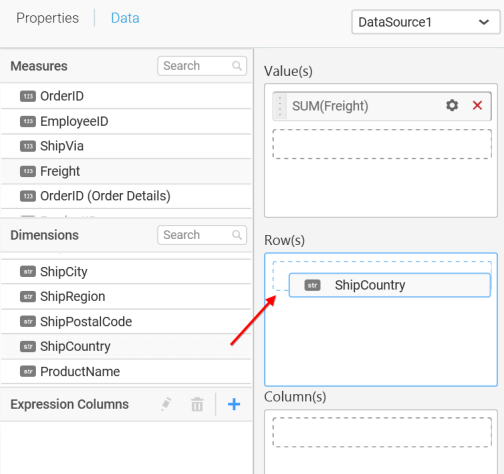
Task: Select the Data tab
Action: pos(125,18)
